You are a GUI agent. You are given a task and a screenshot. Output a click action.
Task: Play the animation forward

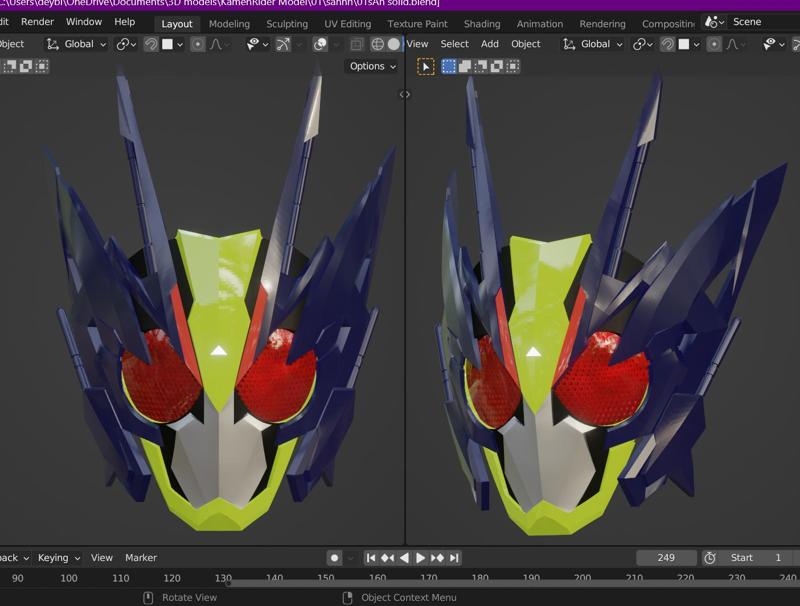click(419, 557)
